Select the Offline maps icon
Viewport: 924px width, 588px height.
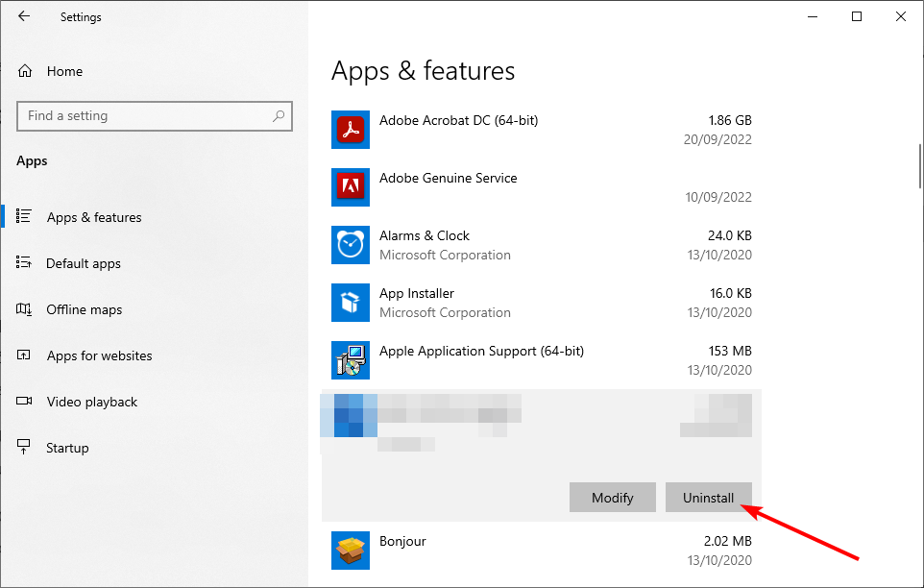point(24,308)
